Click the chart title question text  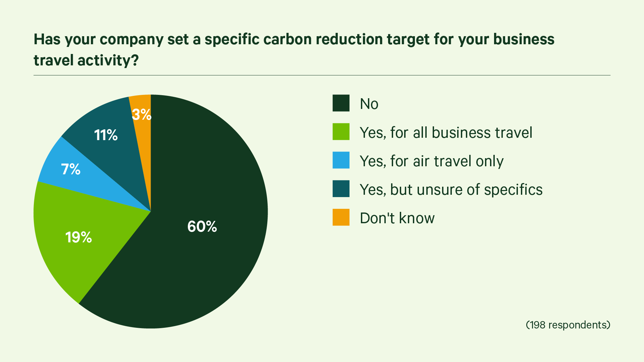point(294,50)
